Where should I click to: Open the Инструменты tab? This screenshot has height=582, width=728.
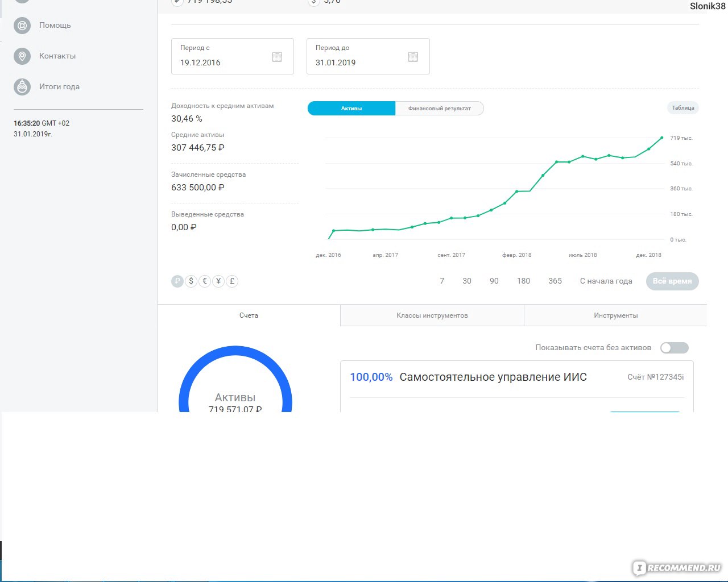(x=616, y=315)
